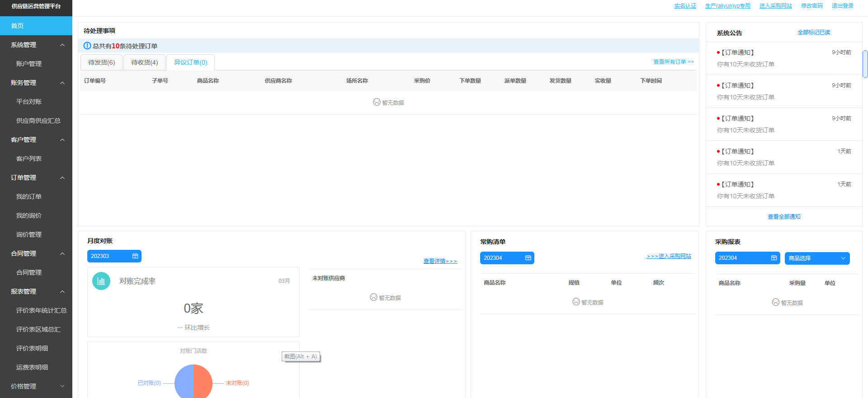Collapse the 客户管理 sidebar section
The height and width of the screenshot is (398, 868).
pyautogui.click(x=62, y=140)
